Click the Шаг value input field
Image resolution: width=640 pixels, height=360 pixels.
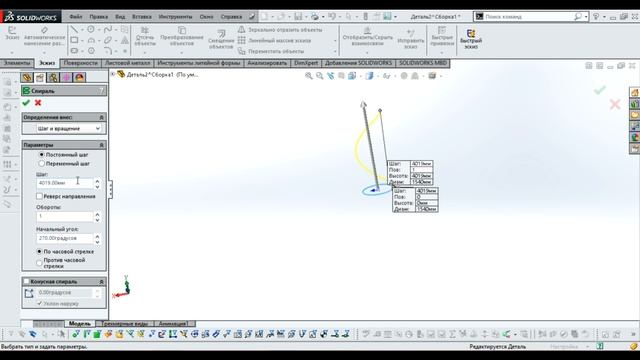tap(65, 183)
